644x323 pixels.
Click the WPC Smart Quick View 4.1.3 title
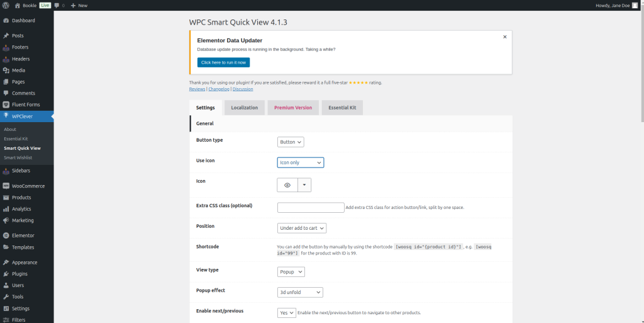pyautogui.click(x=238, y=23)
